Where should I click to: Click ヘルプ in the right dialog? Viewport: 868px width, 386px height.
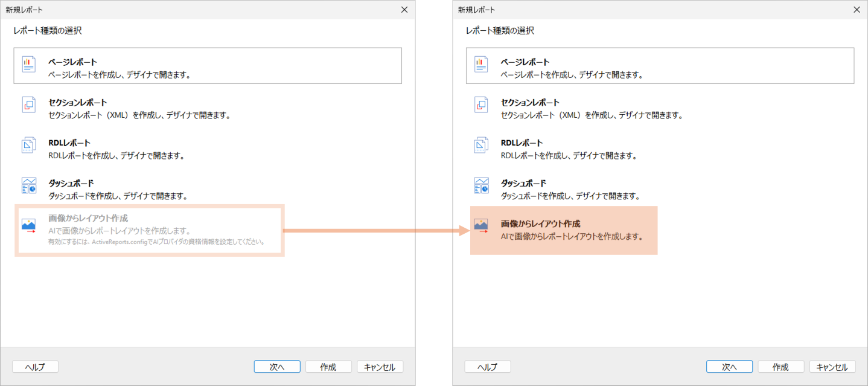(487, 366)
